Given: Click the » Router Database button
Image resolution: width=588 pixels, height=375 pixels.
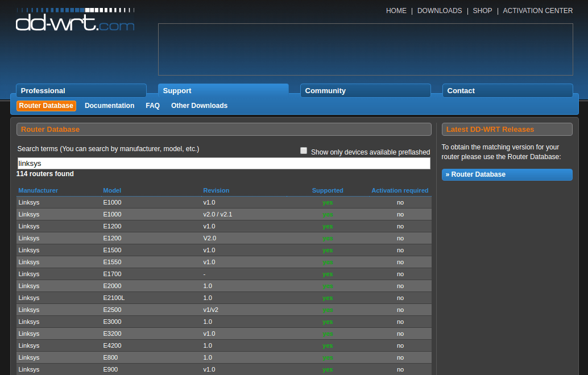Looking at the screenshot, I should [507, 174].
